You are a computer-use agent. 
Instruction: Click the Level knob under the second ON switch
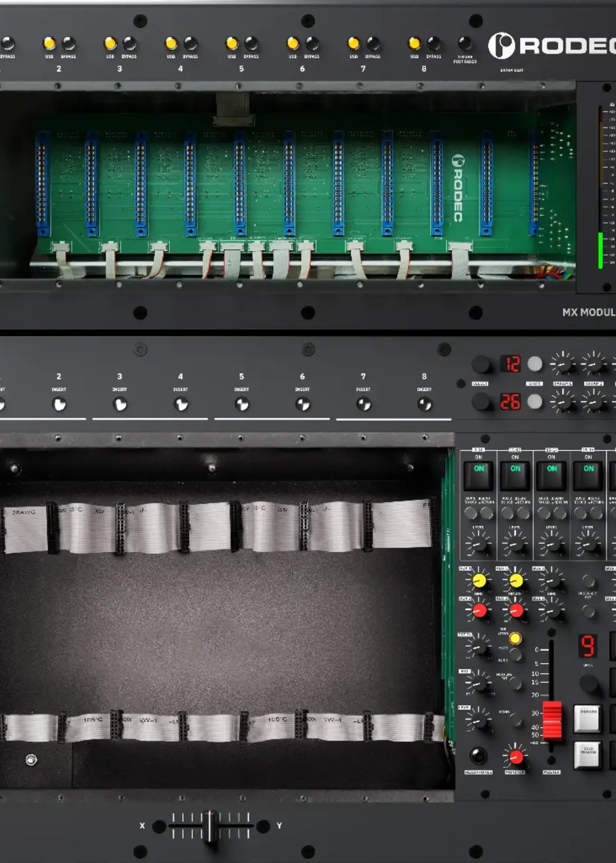coord(515,545)
